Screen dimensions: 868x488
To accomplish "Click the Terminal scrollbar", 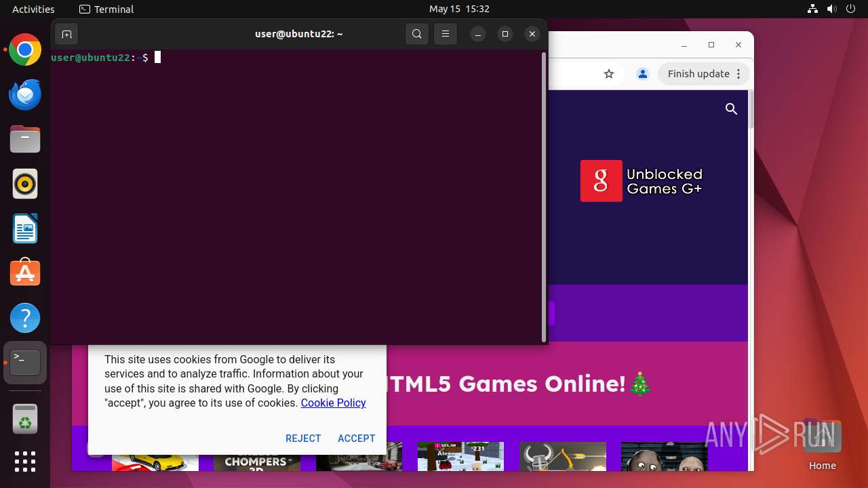I will 544,197.
